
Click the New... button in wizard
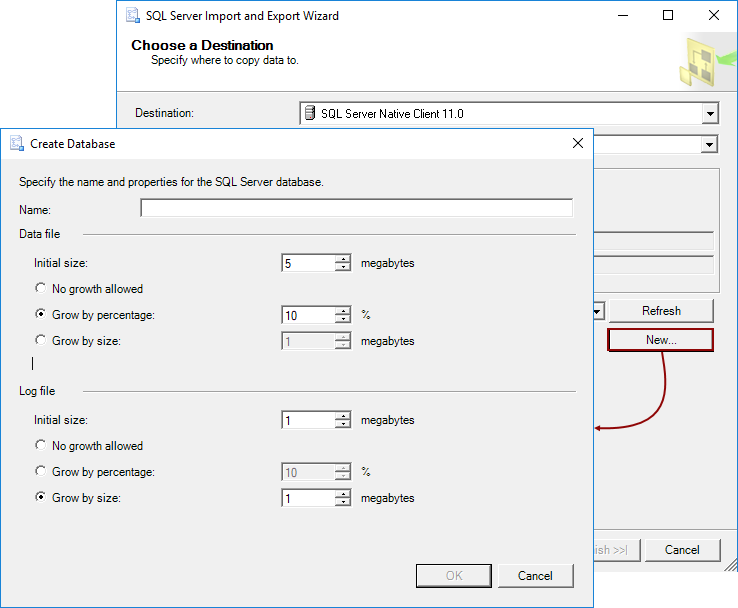click(x=661, y=340)
